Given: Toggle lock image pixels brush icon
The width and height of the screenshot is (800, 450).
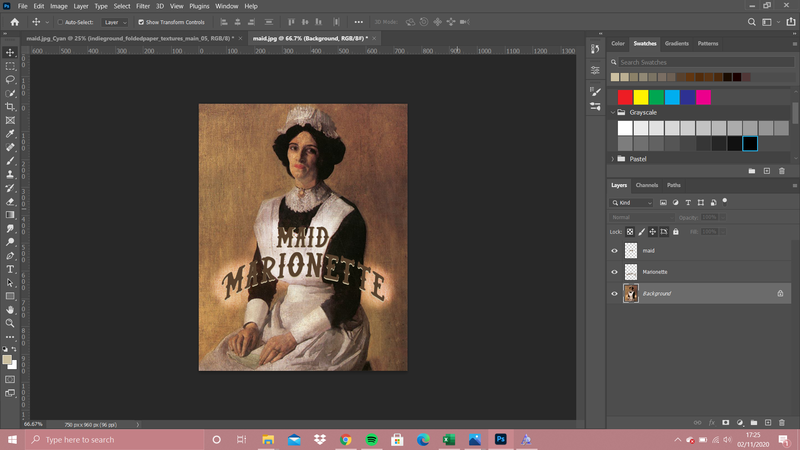Looking at the screenshot, I should pyautogui.click(x=641, y=232).
